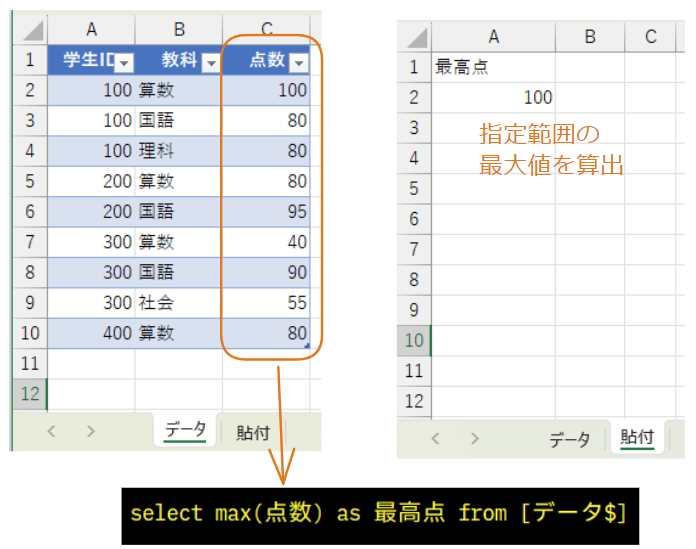Click 最高点 cell in right sheet
696x549 pixels.
click(494, 67)
